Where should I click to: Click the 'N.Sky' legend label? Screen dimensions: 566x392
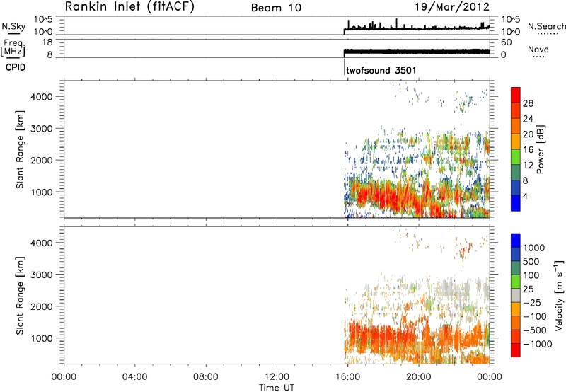[x=13, y=26]
